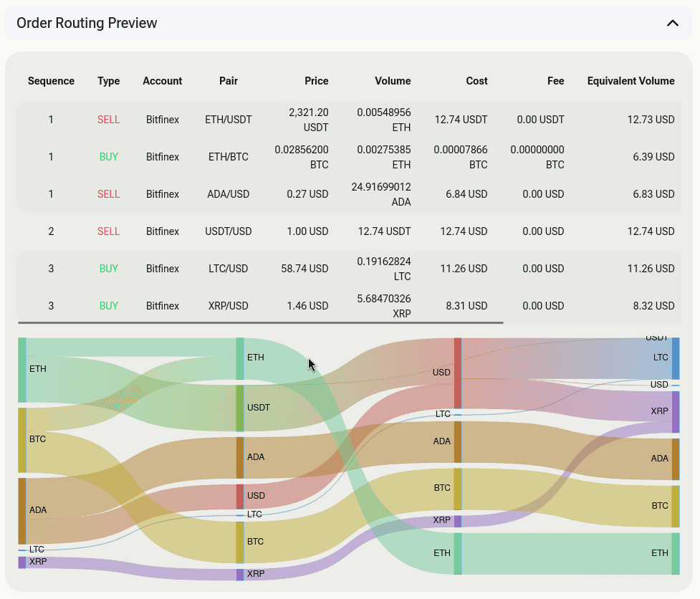Click the Account column header

coord(163,81)
